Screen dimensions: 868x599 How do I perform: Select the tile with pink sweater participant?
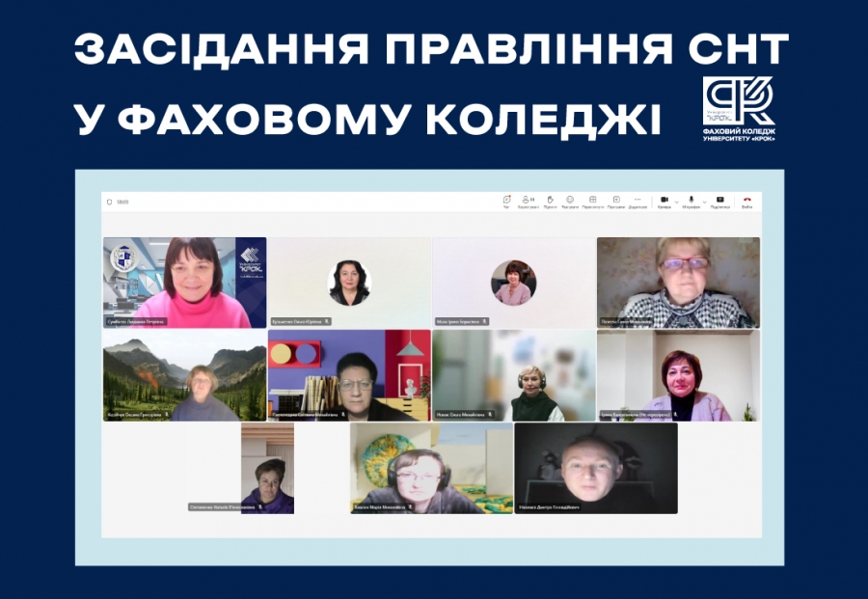(x=185, y=283)
